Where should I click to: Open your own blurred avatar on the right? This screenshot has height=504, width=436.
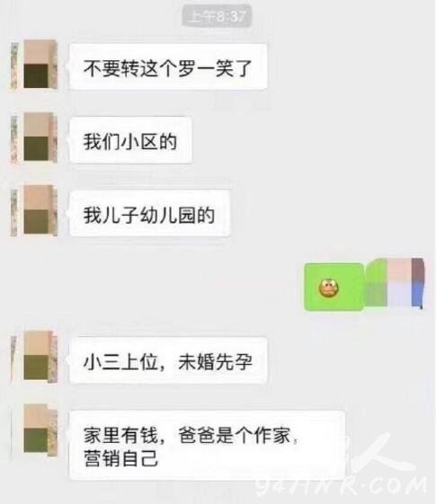[x=395, y=282]
